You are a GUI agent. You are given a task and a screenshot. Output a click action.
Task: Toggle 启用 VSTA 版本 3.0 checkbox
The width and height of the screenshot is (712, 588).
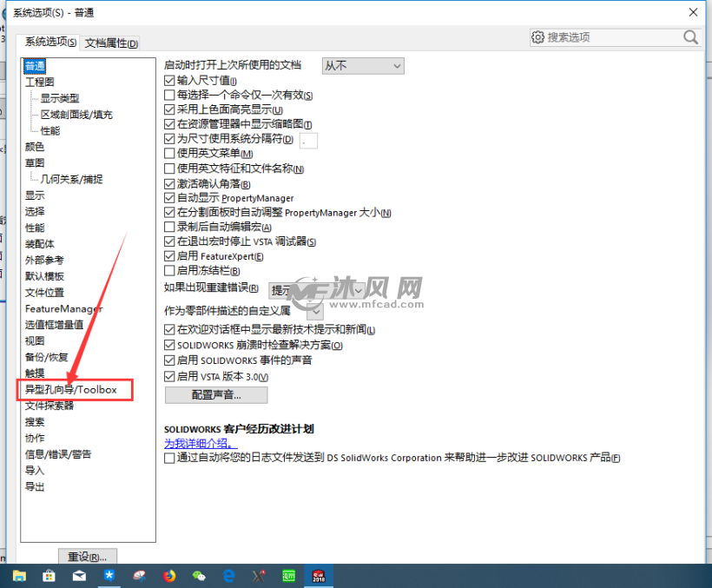169,376
